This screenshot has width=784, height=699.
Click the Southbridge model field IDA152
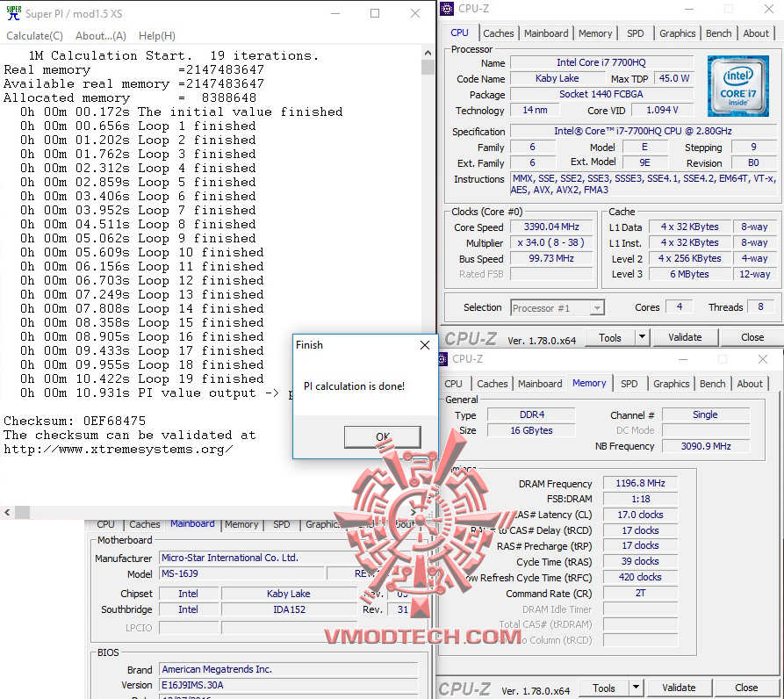pyautogui.click(x=289, y=609)
